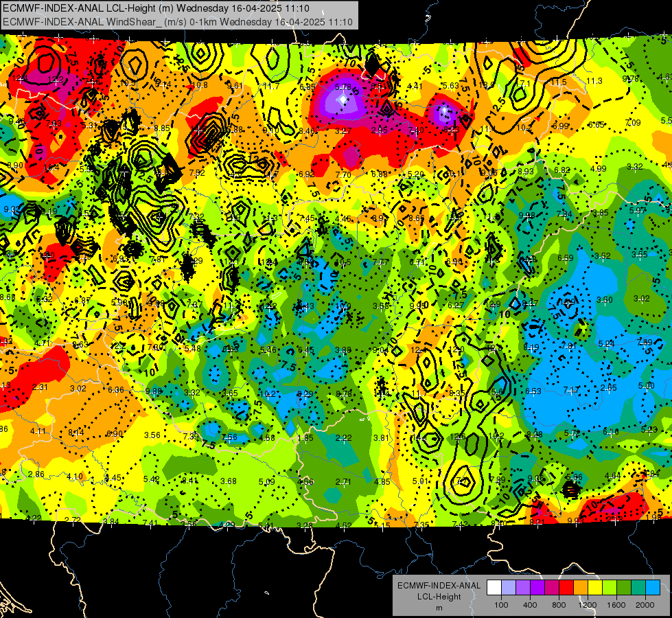Click the grid value 3.27
Screen dimensions: 672x618
[x=344, y=130]
